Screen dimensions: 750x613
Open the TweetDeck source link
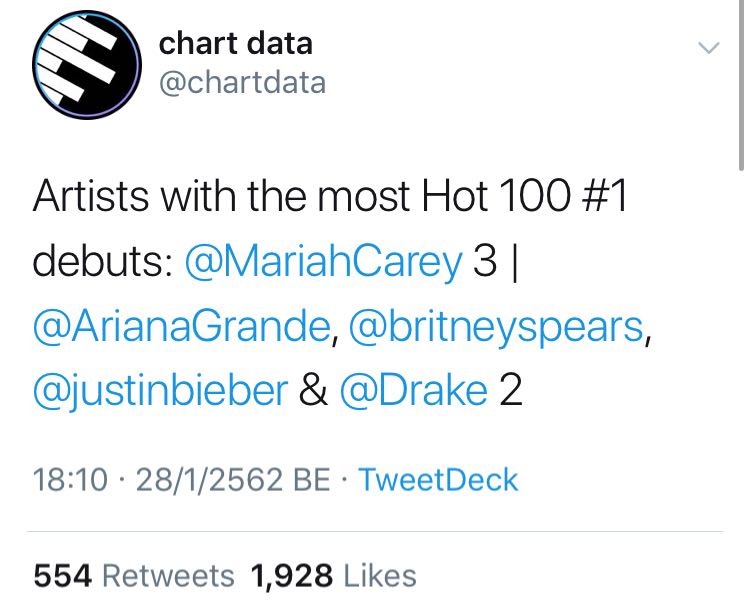pyautogui.click(x=438, y=480)
